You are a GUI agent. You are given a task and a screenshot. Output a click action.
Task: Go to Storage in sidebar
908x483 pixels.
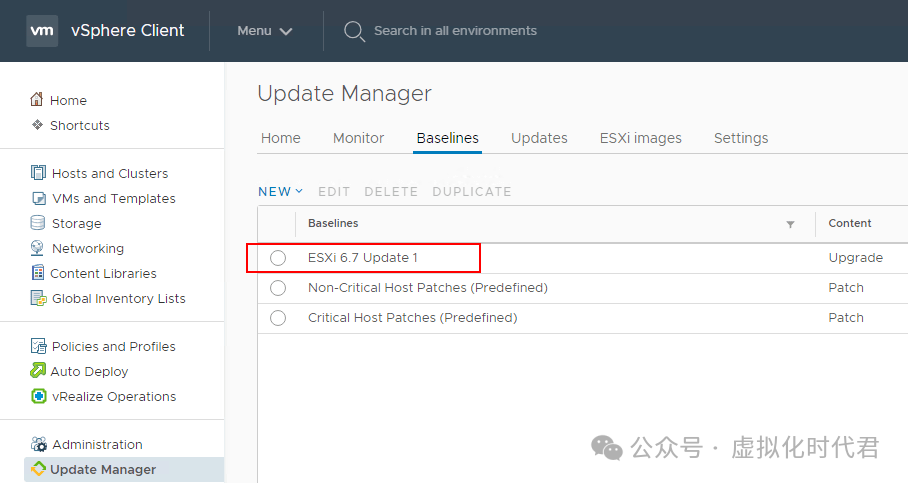coord(76,224)
